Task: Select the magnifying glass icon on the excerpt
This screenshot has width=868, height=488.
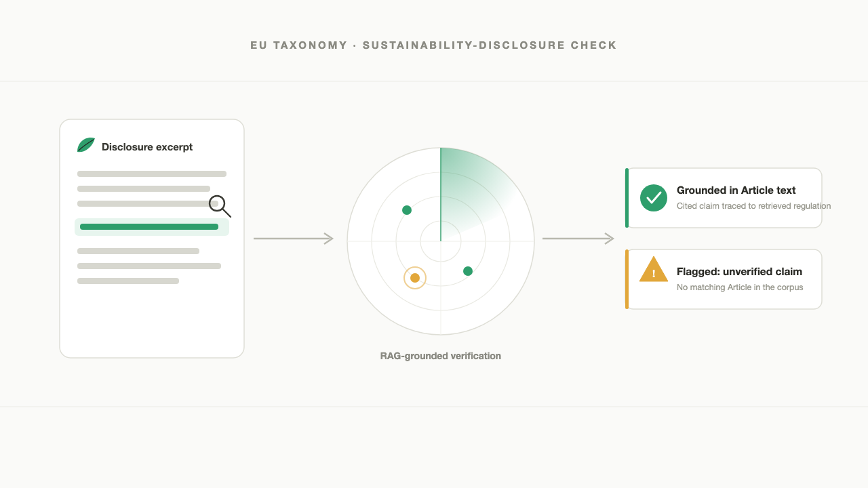Action: coord(220,206)
